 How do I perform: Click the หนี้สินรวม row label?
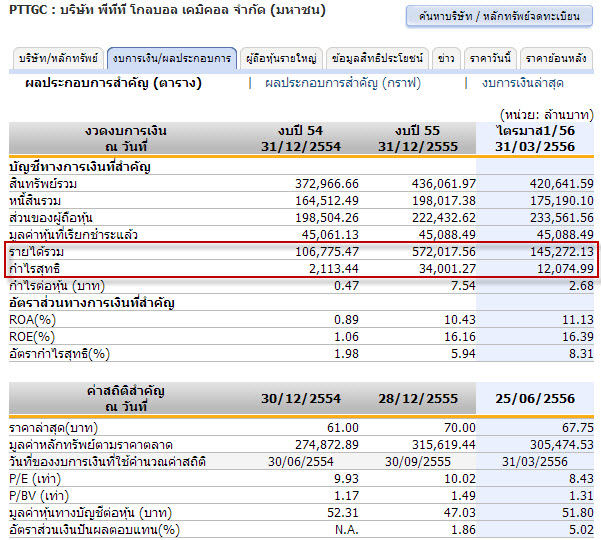(35, 201)
